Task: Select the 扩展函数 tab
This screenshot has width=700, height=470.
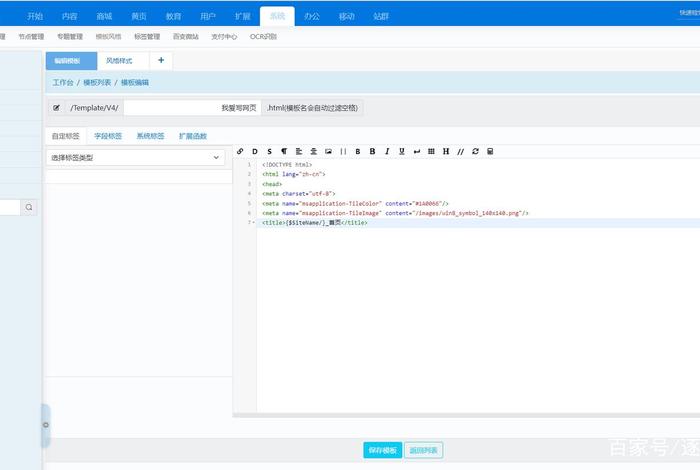Action: click(193, 136)
